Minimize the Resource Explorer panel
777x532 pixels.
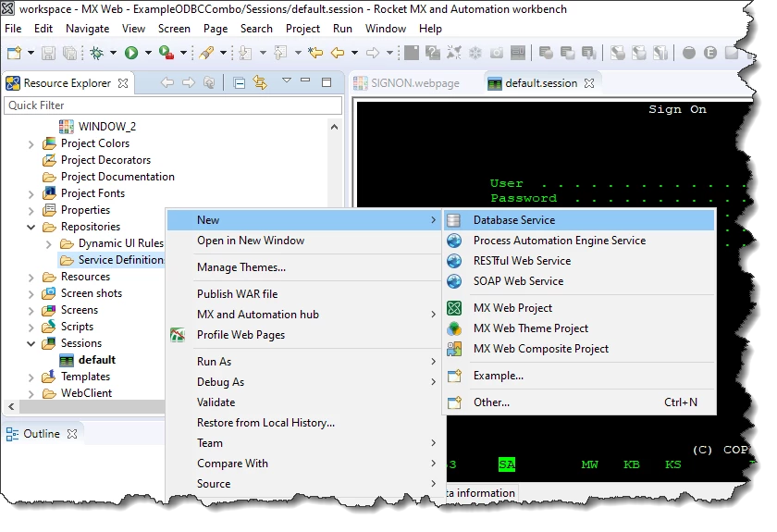tap(305, 80)
